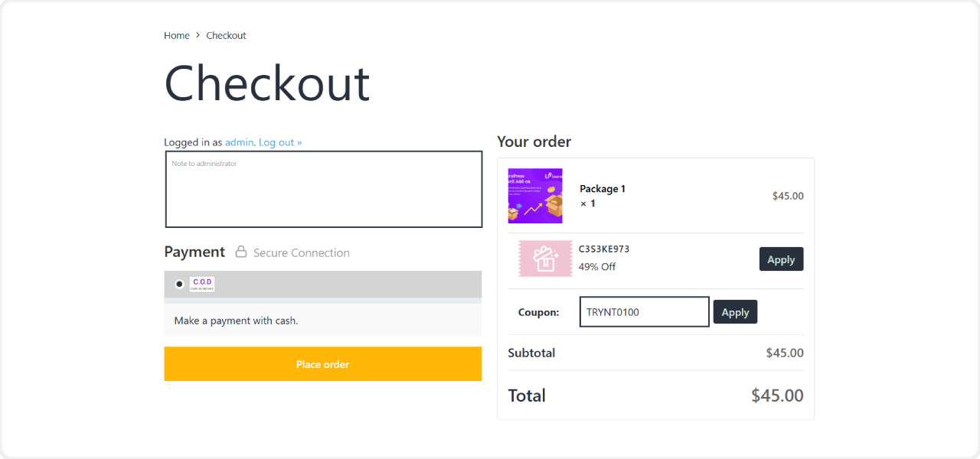Screen dimensions: 980x459
Task: Apply the C3S3KE973 coupon
Action: tap(781, 259)
